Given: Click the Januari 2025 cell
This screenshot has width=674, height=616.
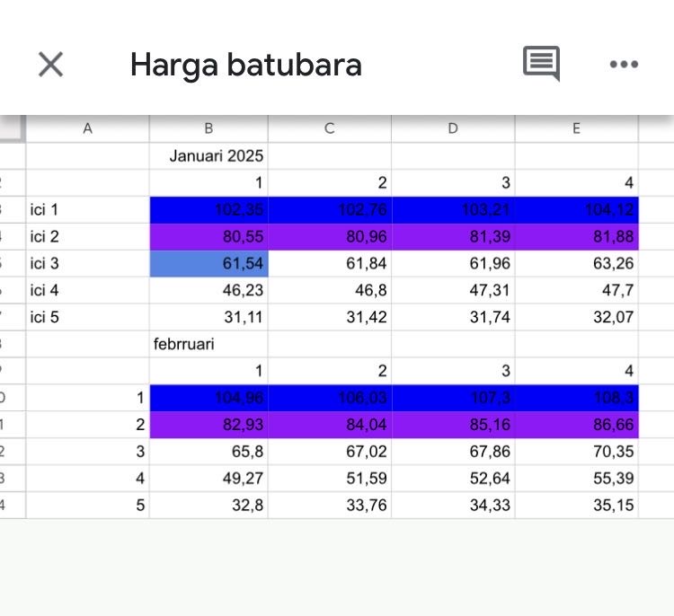Looking at the screenshot, I should pyautogui.click(x=208, y=156).
